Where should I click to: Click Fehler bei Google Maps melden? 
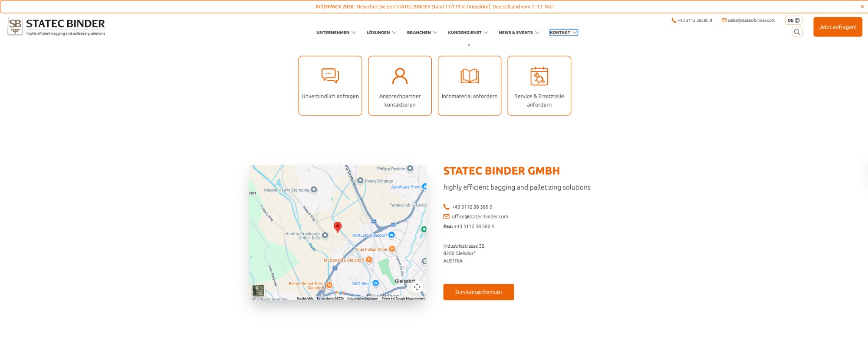pos(403,299)
